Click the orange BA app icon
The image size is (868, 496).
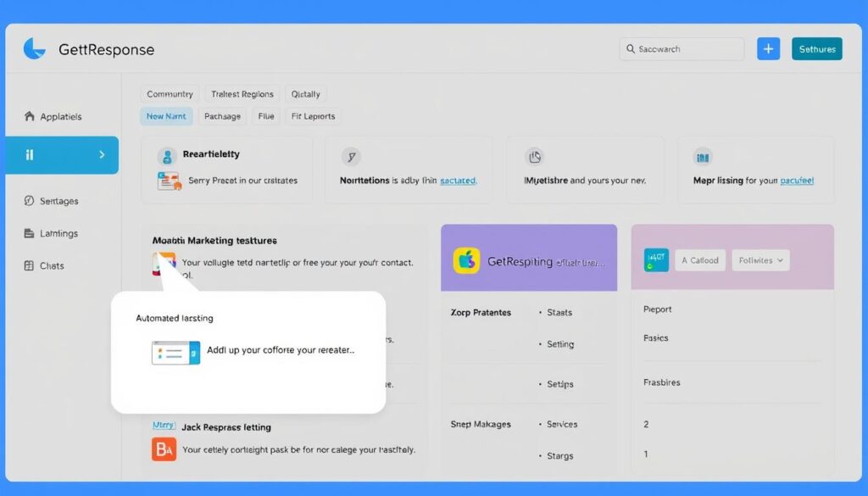pos(164,449)
